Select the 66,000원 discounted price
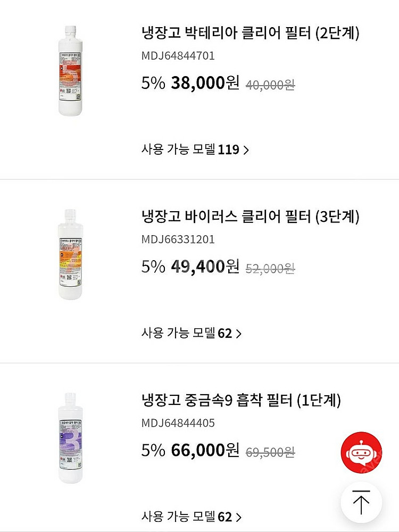Viewport: 399px width, 532px height. [x=205, y=450]
